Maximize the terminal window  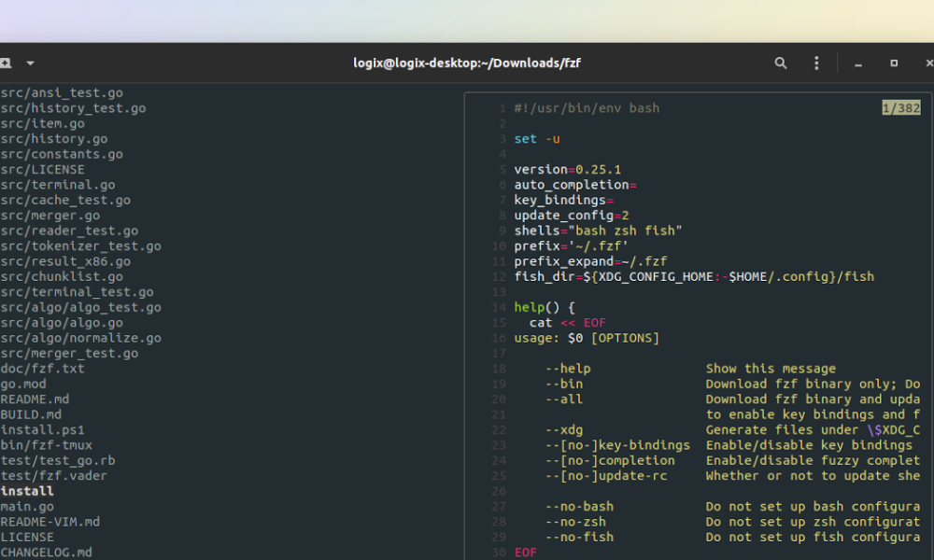tap(894, 63)
